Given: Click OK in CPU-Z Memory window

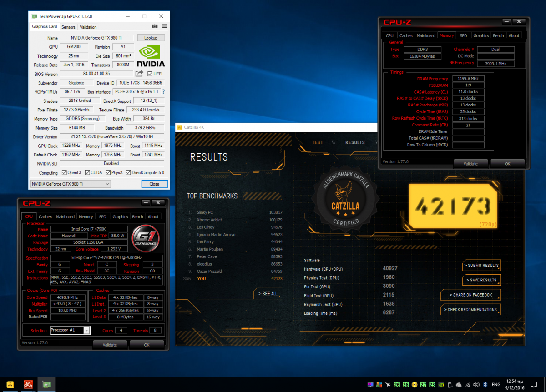Looking at the screenshot, I should coord(507,164).
